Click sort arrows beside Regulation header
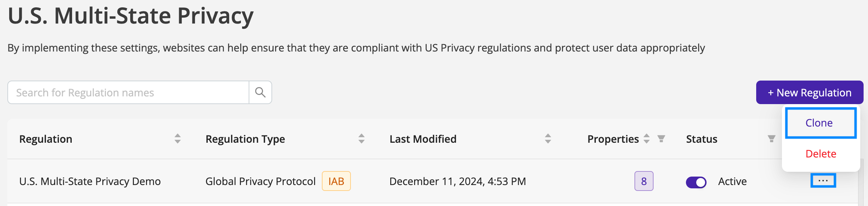This screenshot has width=868, height=206. pyautogui.click(x=178, y=139)
